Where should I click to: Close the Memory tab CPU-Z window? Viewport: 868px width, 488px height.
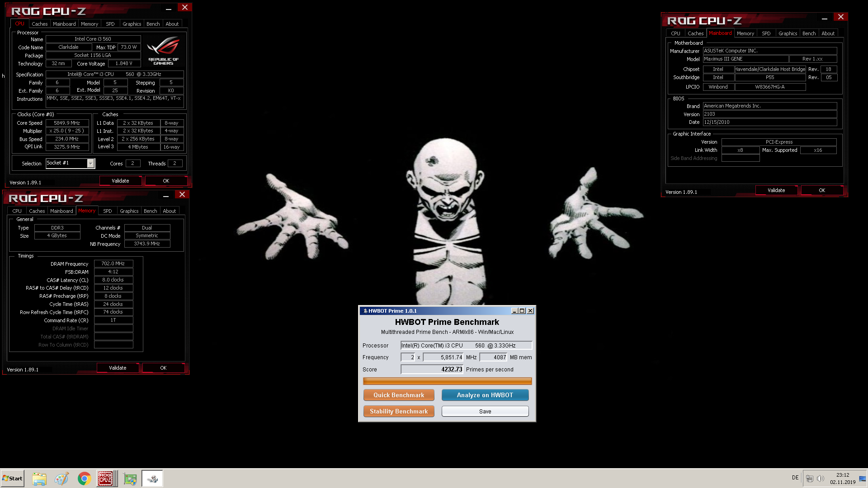tap(182, 194)
